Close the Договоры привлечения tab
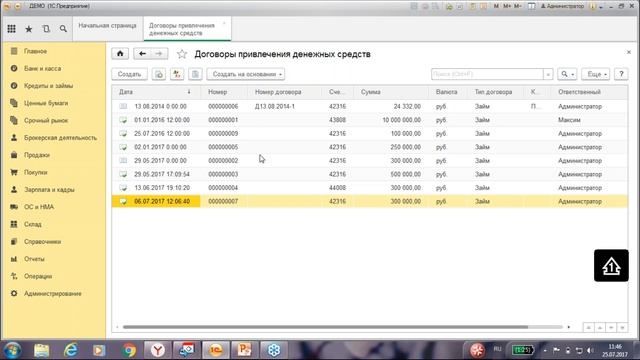This screenshot has height=360, width=640. (x=224, y=24)
